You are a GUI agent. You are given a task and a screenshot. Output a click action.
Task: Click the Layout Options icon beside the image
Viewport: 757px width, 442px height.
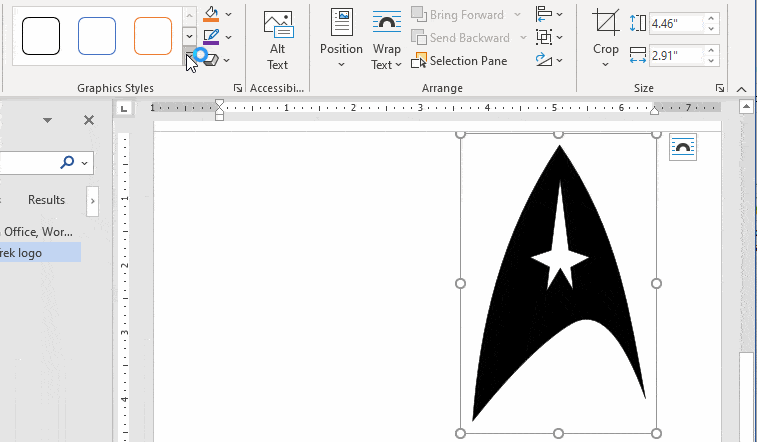point(683,147)
